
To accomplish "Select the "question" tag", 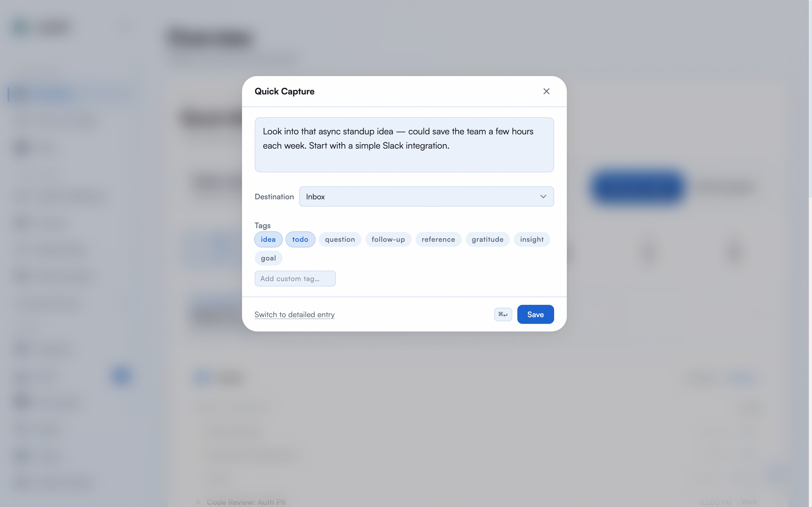I will coord(340,239).
